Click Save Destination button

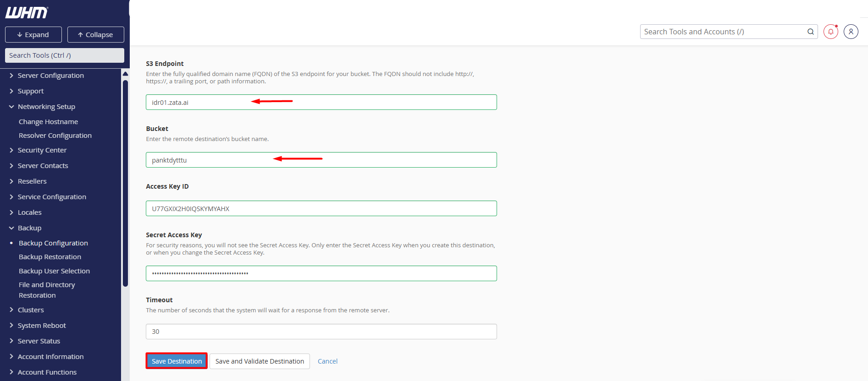coord(177,361)
